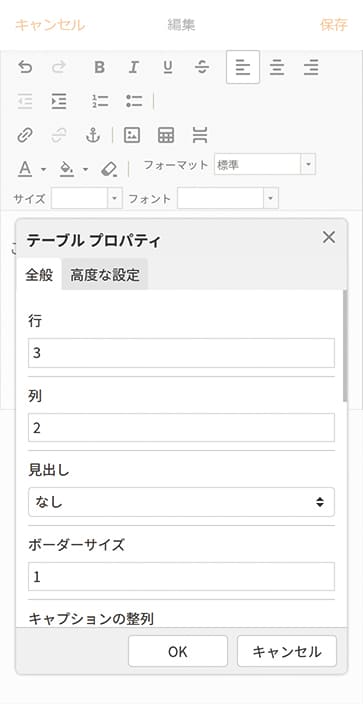
Task: Apply strikethrough formatting
Action: pos(202,67)
